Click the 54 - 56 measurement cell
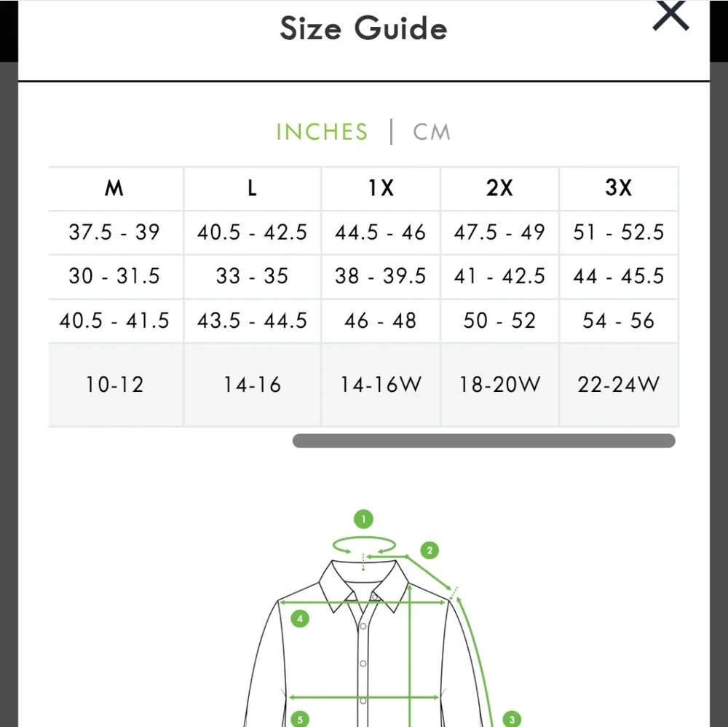The height and width of the screenshot is (727, 728). [619, 321]
